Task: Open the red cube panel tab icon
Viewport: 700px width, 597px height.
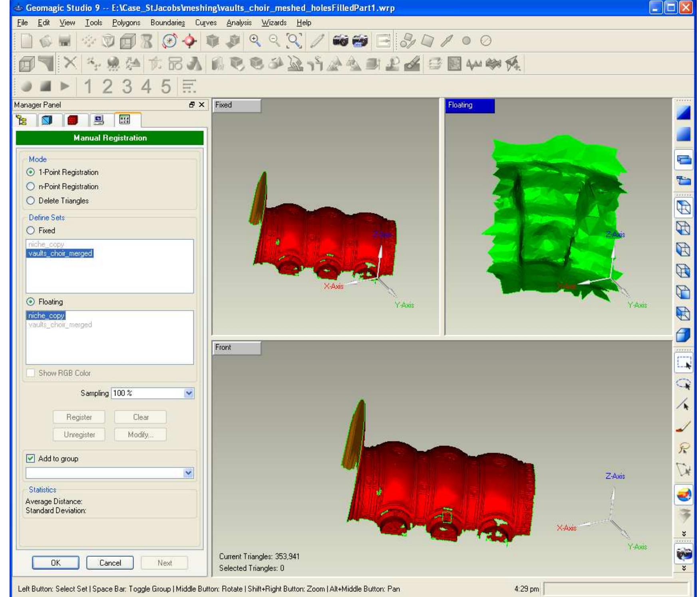Action: 73,120
